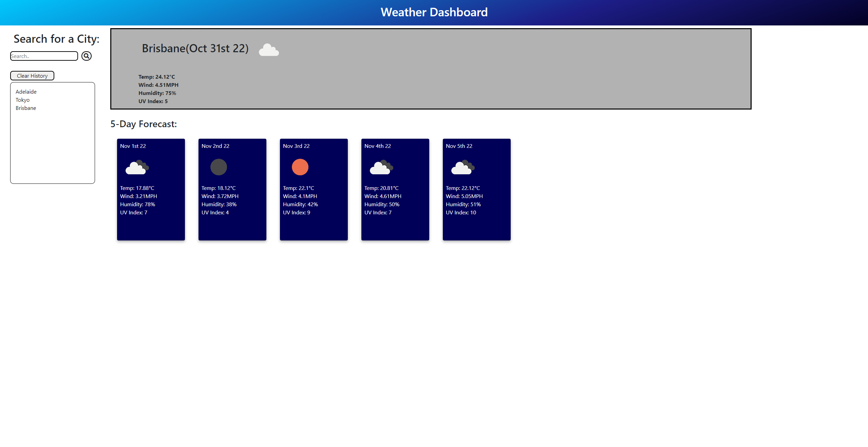Click the search magnifier icon
The width and height of the screenshot is (868, 447).
tap(86, 56)
